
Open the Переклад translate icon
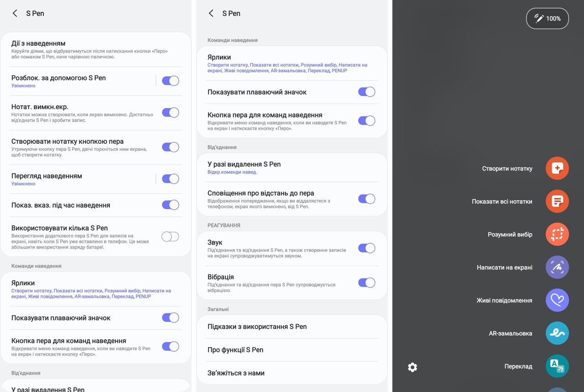[557, 366]
